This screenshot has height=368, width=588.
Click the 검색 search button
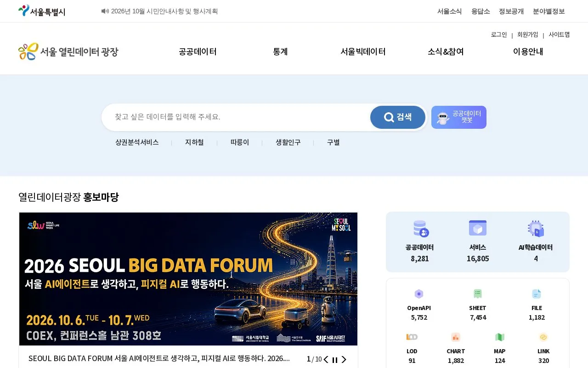(398, 117)
